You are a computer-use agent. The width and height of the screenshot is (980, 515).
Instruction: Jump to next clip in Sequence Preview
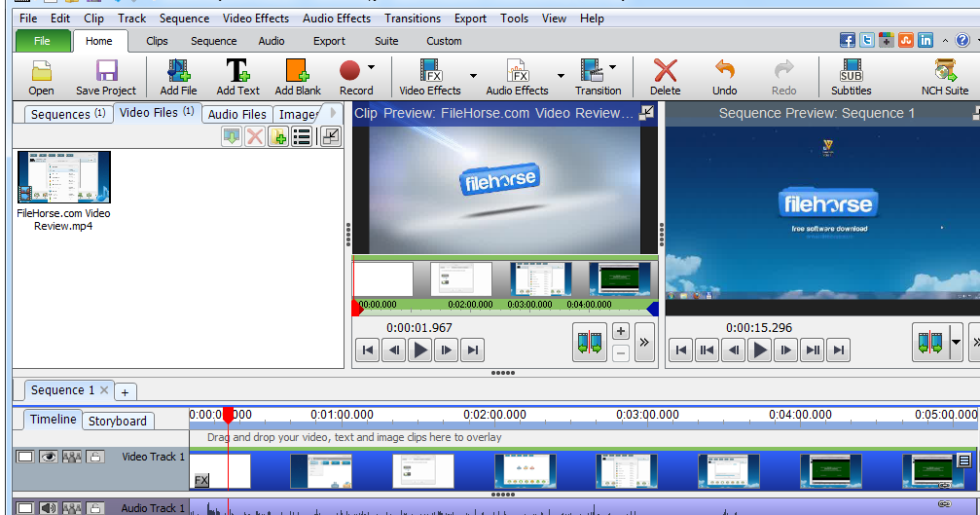point(813,350)
